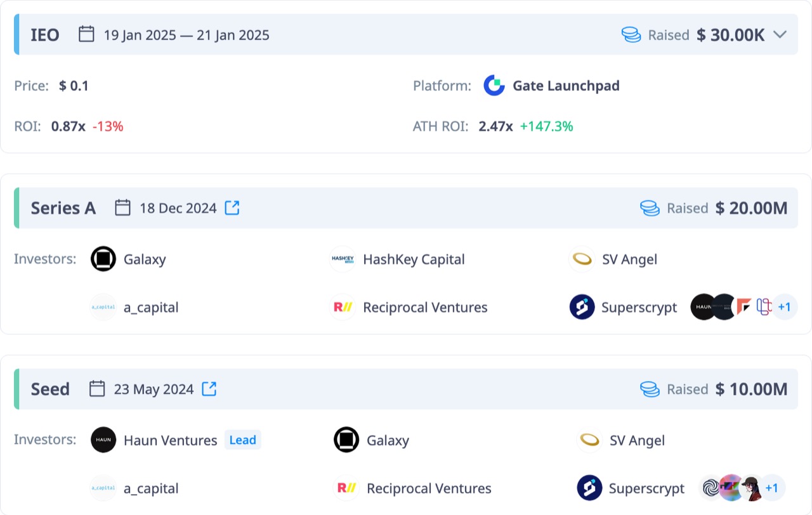Image resolution: width=812 pixels, height=515 pixels.
Task: Click the $ 10.00M raised amount
Action: [x=752, y=389]
